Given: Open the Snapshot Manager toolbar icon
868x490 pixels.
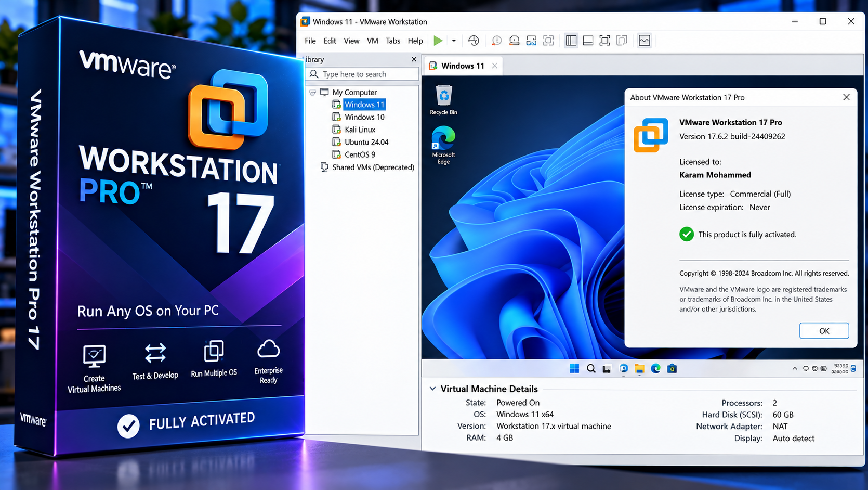Looking at the screenshot, I should [531, 41].
